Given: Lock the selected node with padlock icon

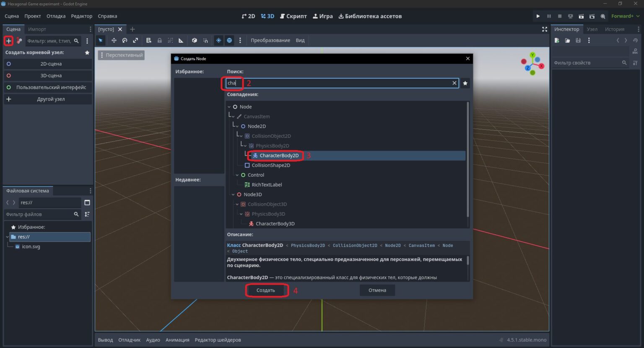Looking at the screenshot, I should point(159,40).
